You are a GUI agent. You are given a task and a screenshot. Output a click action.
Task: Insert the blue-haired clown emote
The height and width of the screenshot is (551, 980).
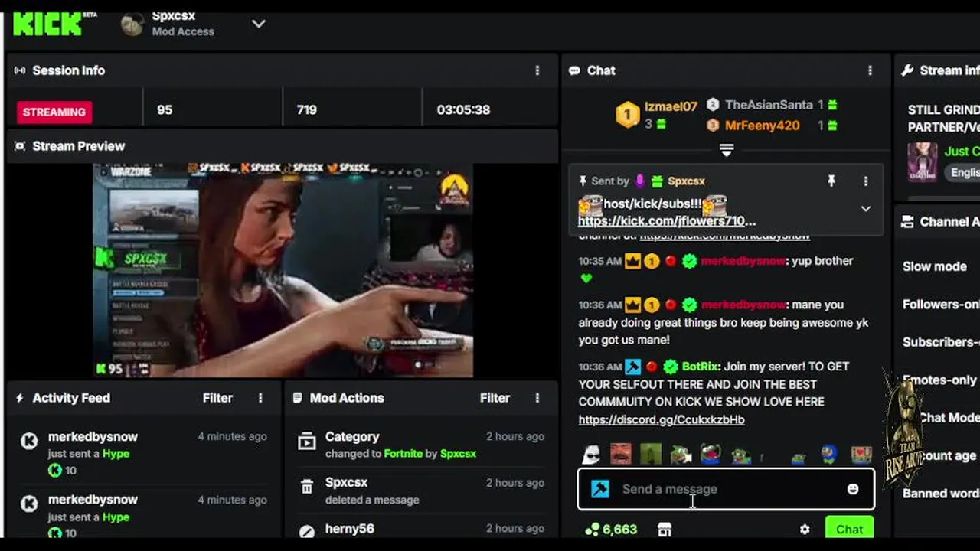pos(829,455)
